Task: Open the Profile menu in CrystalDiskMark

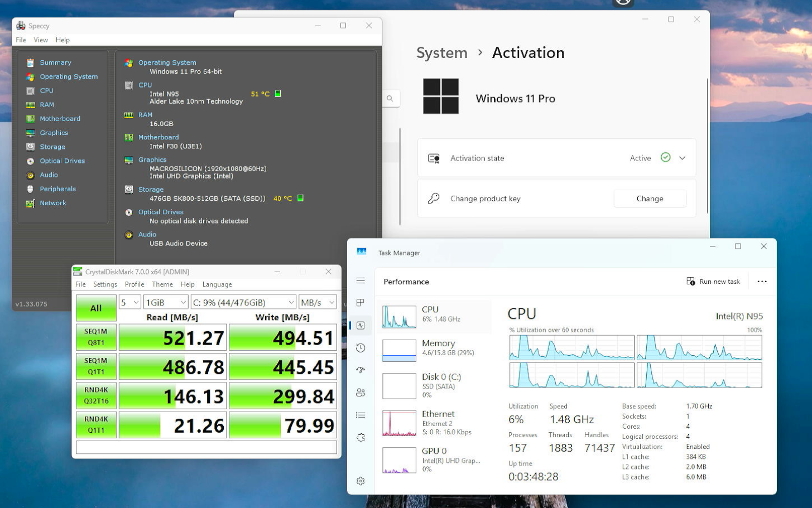Action: click(134, 284)
